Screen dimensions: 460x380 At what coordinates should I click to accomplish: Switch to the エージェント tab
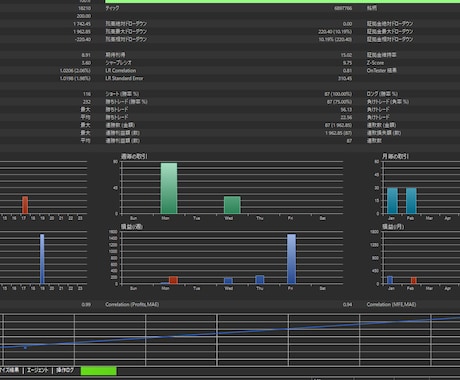click(37, 370)
